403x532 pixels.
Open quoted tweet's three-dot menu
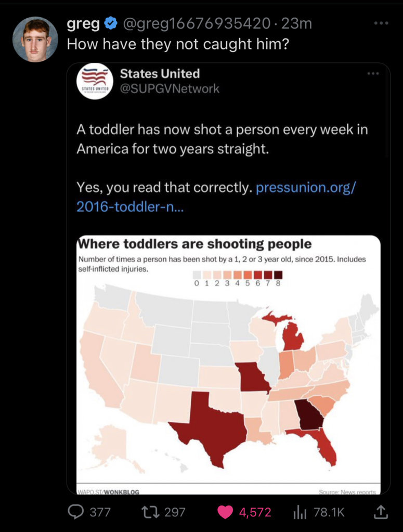[x=373, y=73]
